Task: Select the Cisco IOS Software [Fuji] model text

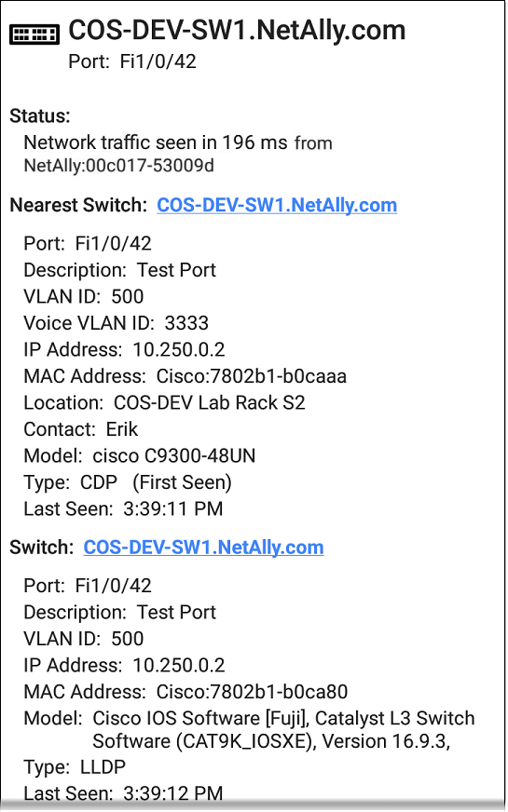Action: [x=283, y=730]
